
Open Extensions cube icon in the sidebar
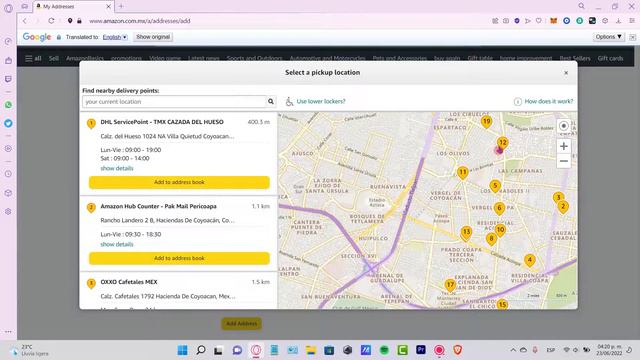pyautogui.click(x=8, y=193)
